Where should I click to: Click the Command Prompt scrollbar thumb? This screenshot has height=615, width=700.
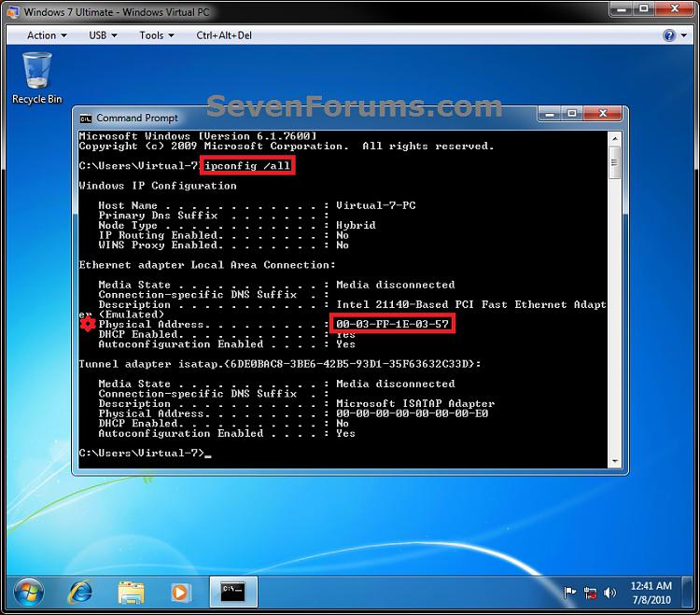point(615,162)
